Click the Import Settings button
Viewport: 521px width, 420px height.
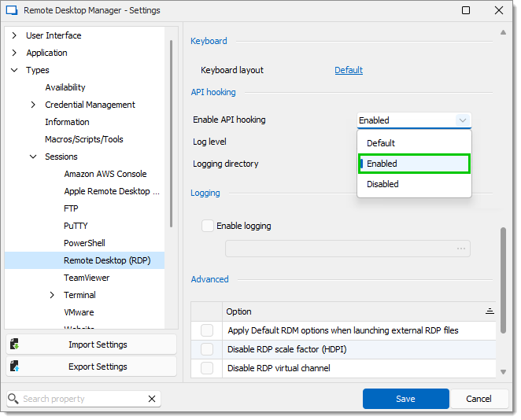[x=91, y=344]
